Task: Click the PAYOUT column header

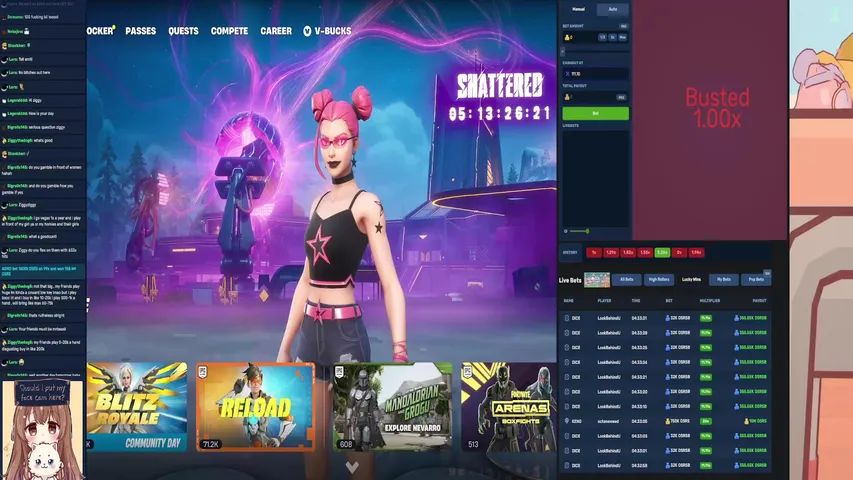Action: (x=759, y=301)
